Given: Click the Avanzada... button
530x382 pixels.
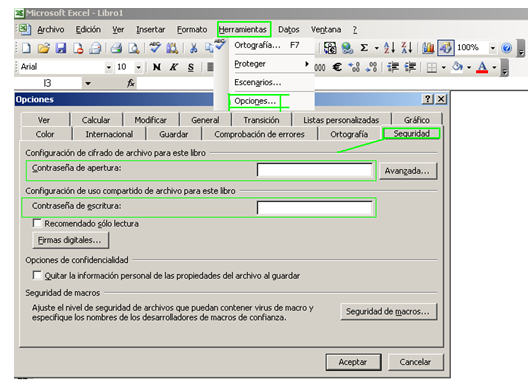Looking at the screenshot, I should point(408,171).
